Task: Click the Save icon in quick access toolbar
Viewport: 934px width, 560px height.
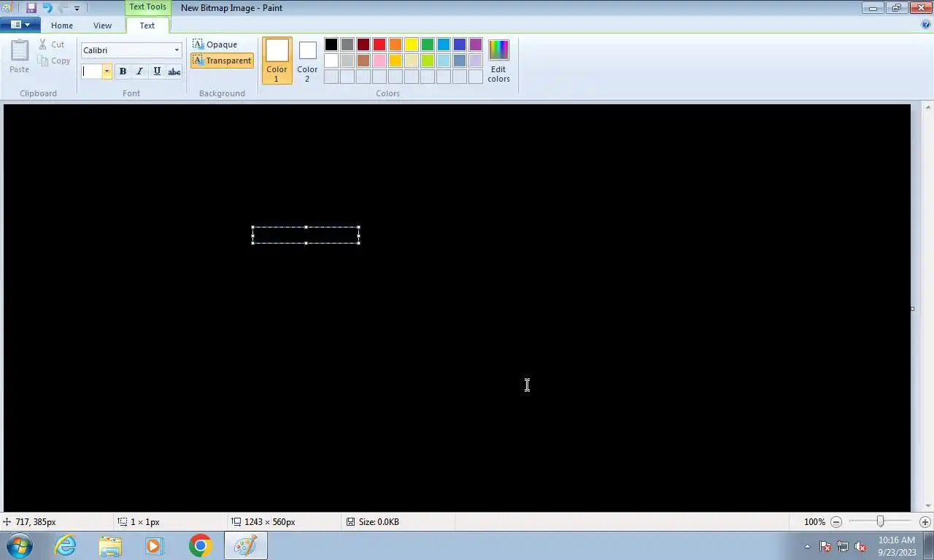Action: [x=31, y=8]
